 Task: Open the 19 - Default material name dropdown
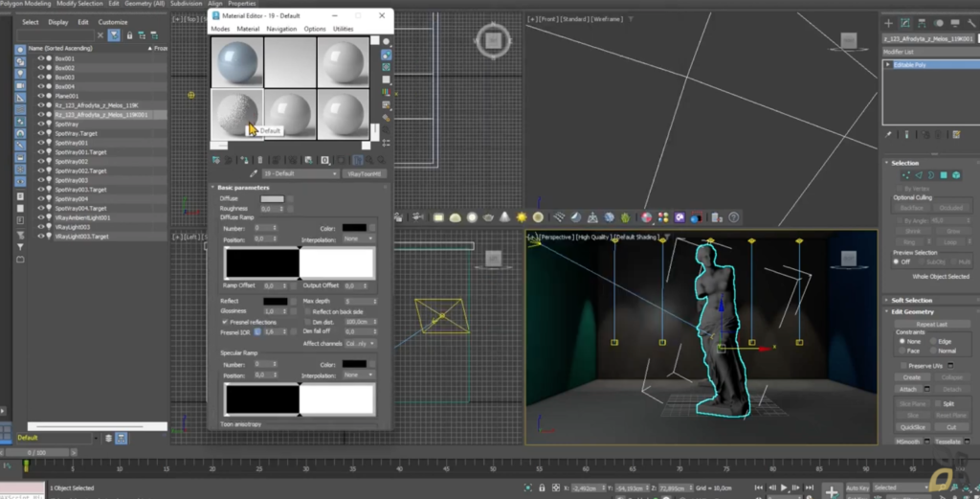click(301, 174)
